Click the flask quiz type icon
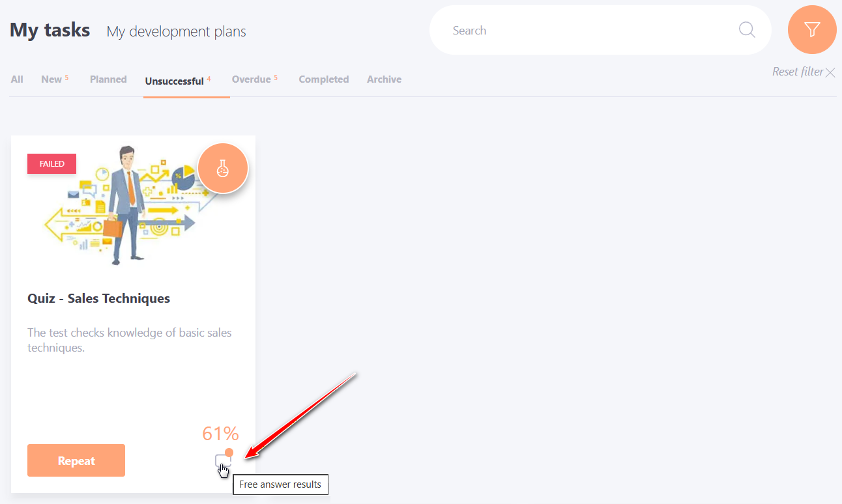This screenshot has height=504, width=842. 223,169
